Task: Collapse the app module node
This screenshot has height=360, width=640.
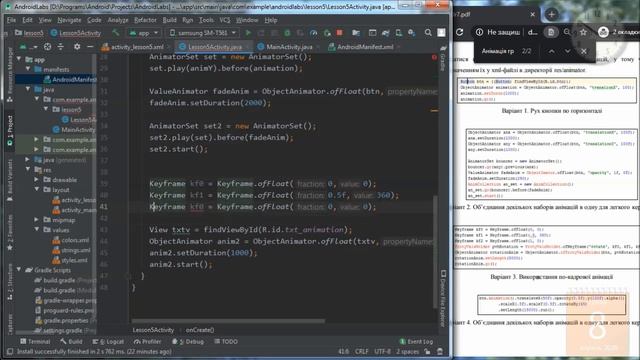Action: [19, 60]
